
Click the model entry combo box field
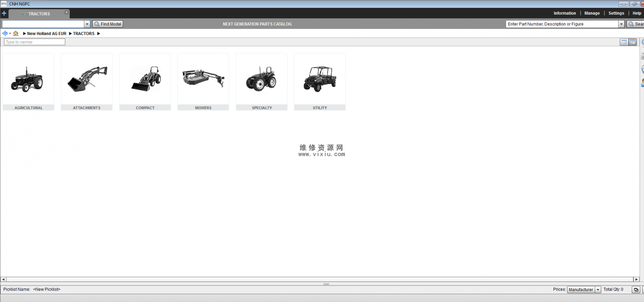pos(43,24)
